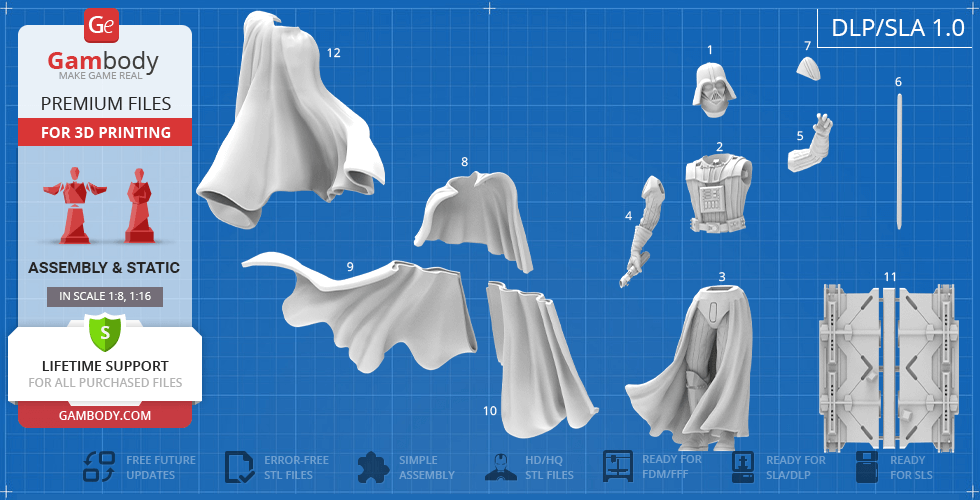Click the free future updates arrows icon
Screen dimensions: 980x500
100,467
